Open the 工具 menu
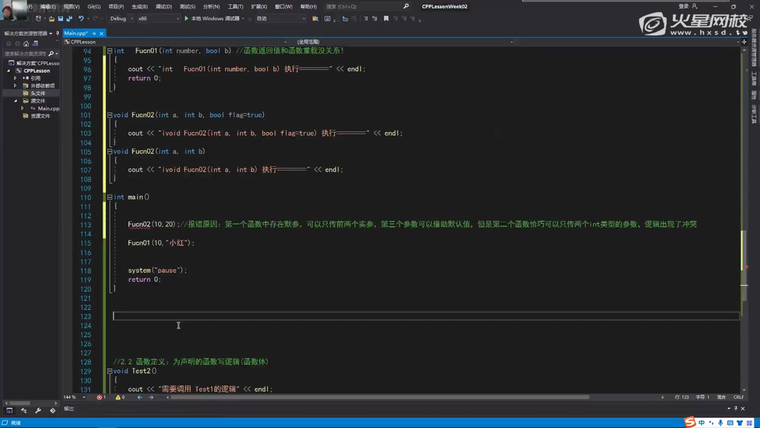Viewport: 760px width, 428px height. pyautogui.click(x=235, y=6)
